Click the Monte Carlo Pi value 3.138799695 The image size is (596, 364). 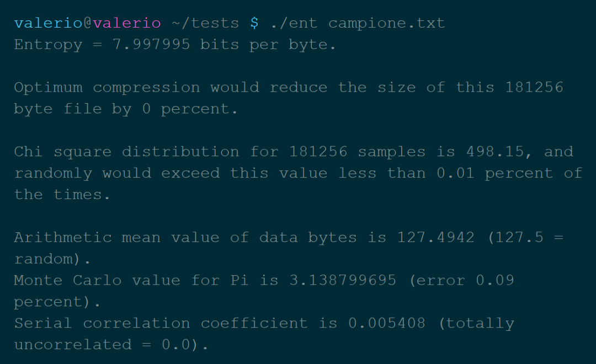342,280
